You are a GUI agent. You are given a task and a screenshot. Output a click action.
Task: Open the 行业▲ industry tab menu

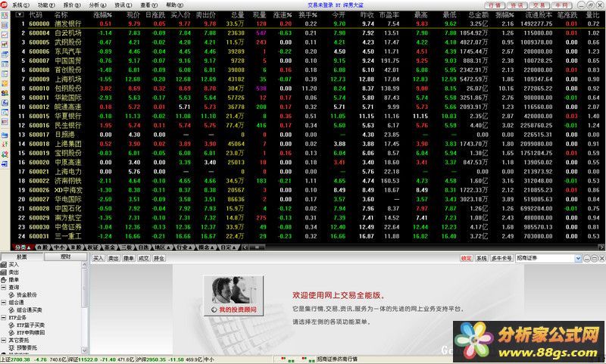tap(184, 247)
